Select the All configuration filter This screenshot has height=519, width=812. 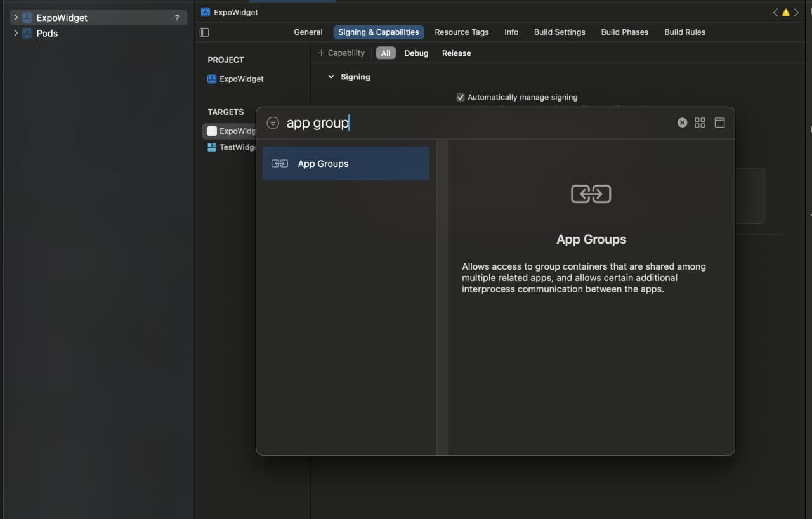(x=386, y=53)
